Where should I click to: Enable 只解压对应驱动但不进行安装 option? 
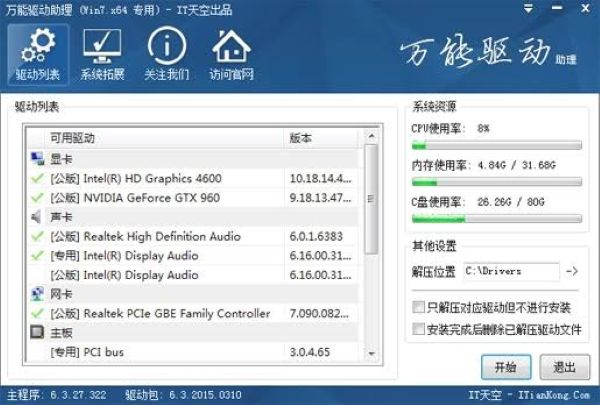pos(418,307)
